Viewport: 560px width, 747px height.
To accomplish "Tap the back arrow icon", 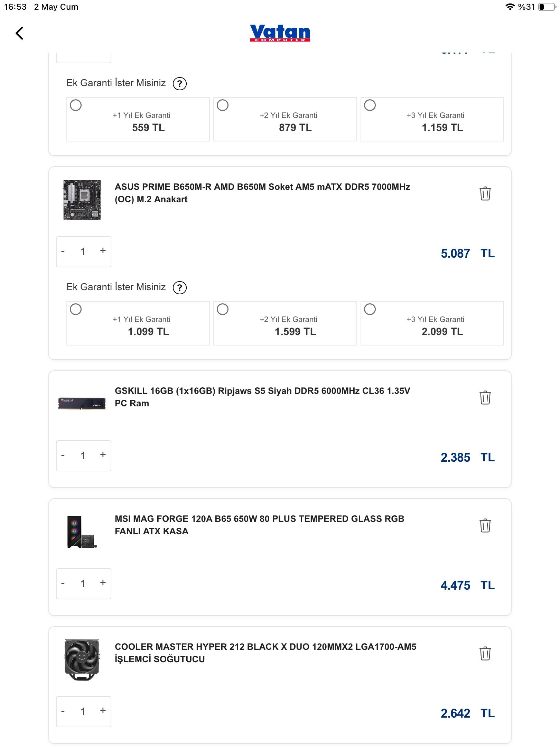I will 20,33.
